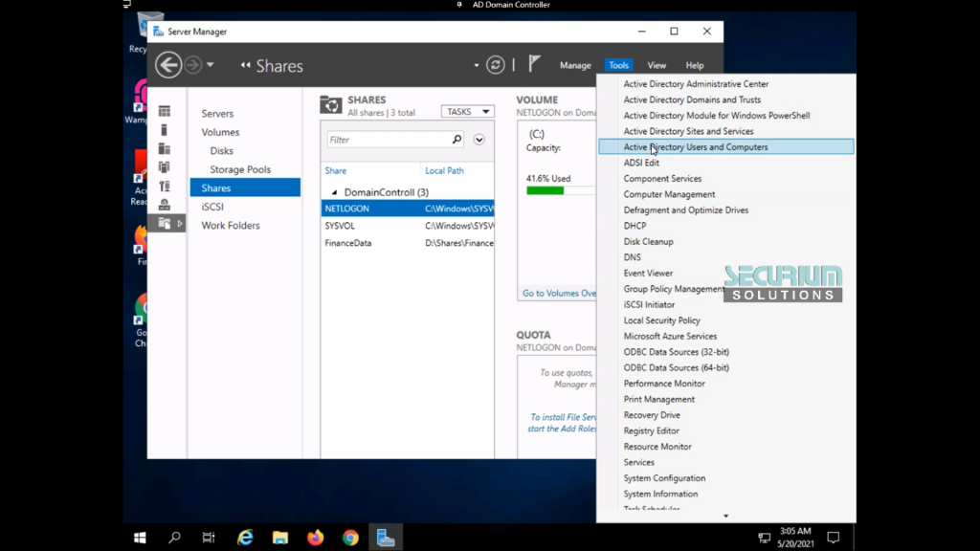Open the Windows Start button
The width and height of the screenshot is (980, 551).
[140, 538]
